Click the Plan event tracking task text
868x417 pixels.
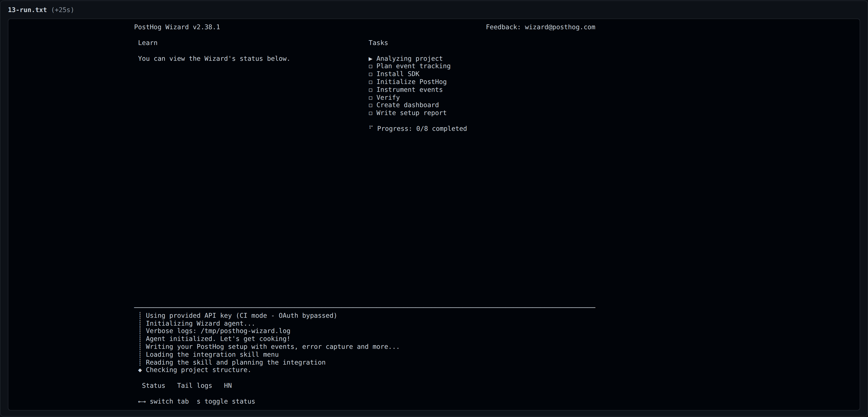pos(413,66)
